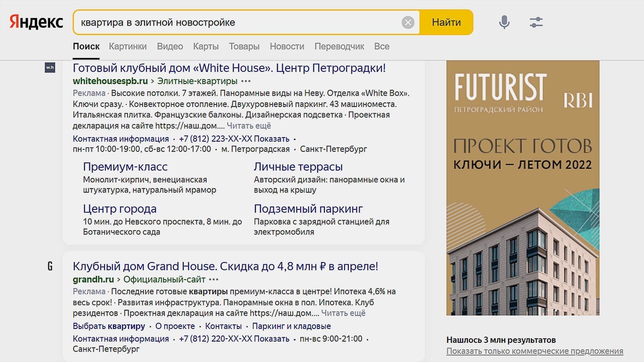This screenshot has width=644, height=362.
Task: Open search settings sliders icon
Action: [536, 22]
